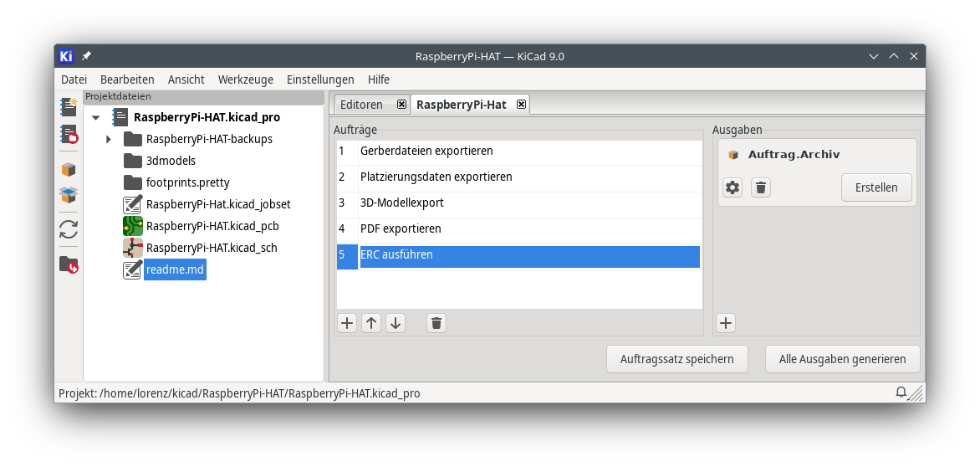Minimize the KiCad window
The height and width of the screenshot is (467, 980).
[874, 56]
